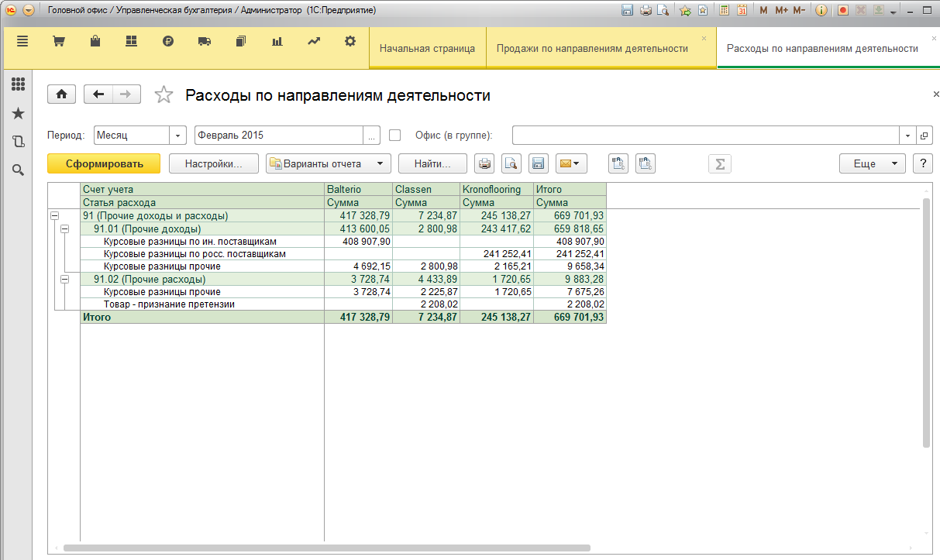Open functions menu grid icon in sidebar

coord(18,84)
